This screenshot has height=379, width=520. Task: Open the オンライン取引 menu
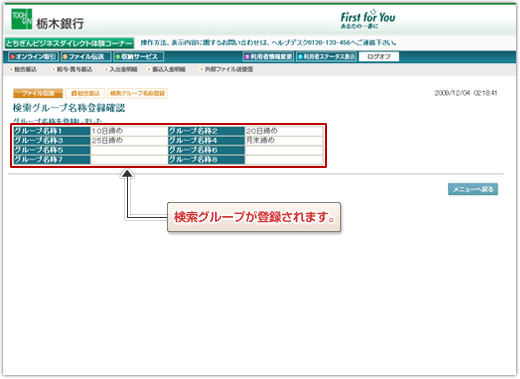[33, 57]
